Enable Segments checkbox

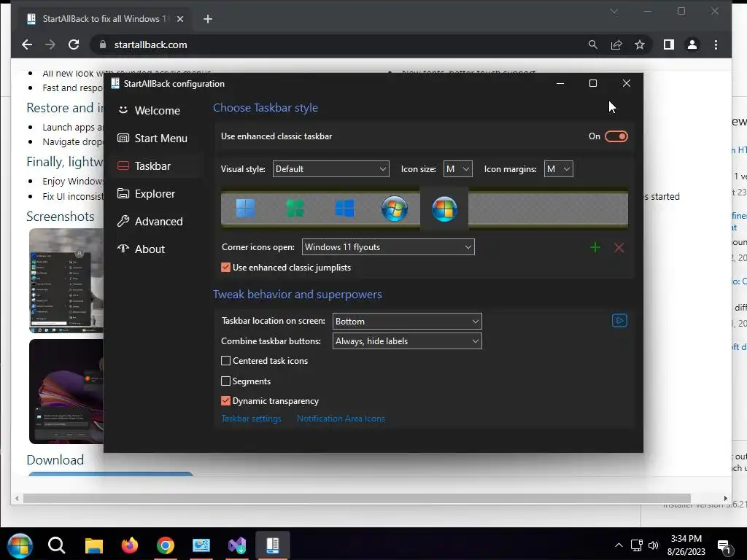[x=226, y=381]
